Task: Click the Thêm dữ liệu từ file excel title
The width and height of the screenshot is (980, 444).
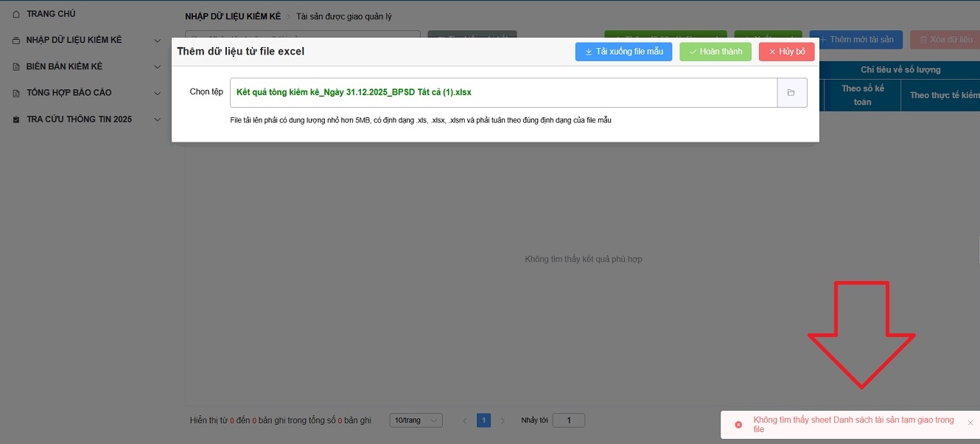Action: tap(240, 52)
